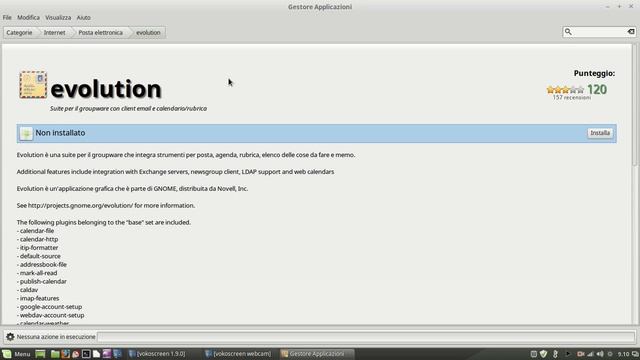The height and width of the screenshot is (360, 640).
Task: Go back to Categorie breadcrumb
Action: click(x=19, y=33)
